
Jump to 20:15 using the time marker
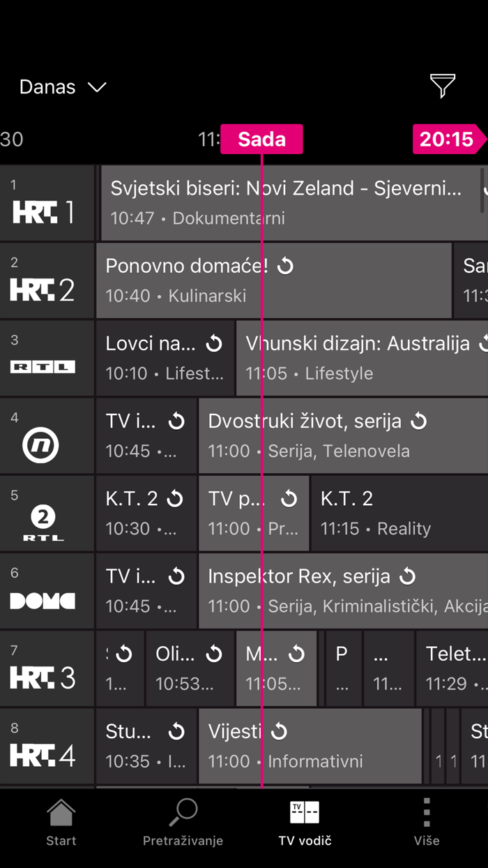[x=448, y=139]
